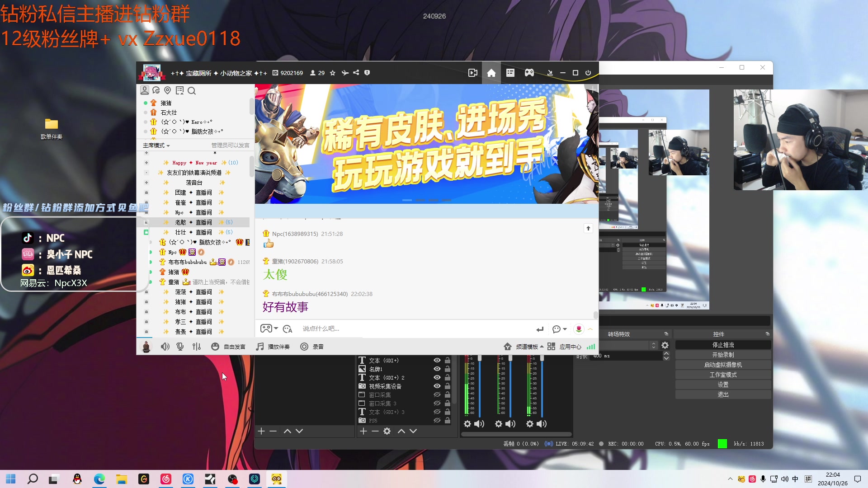Mute the third OBS mixer channel speaker
This screenshot has width=868, height=488.
(x=542, y=424)
